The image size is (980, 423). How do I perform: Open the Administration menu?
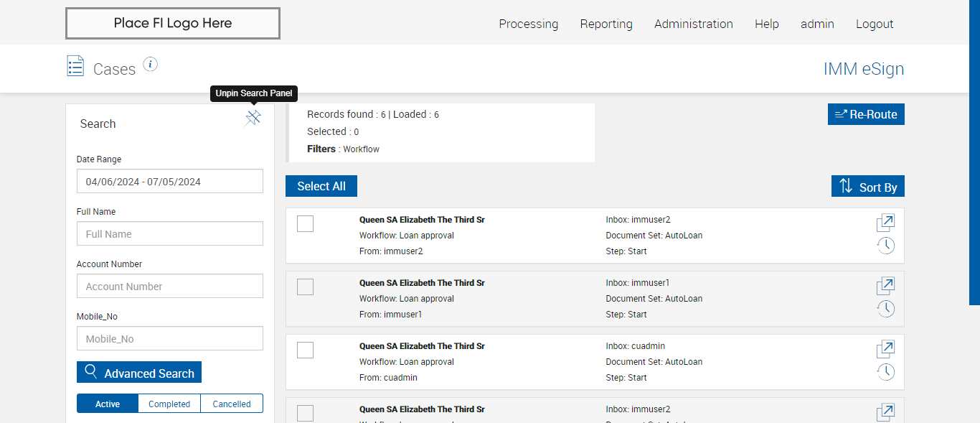(693, 24)
